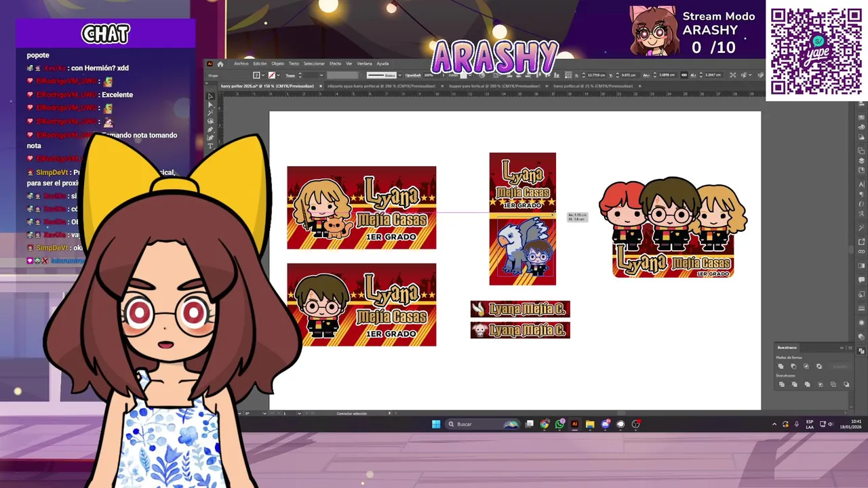Screen dimensions: 868x488
Task: Open the Objeto menu
Action: point(278,64)
